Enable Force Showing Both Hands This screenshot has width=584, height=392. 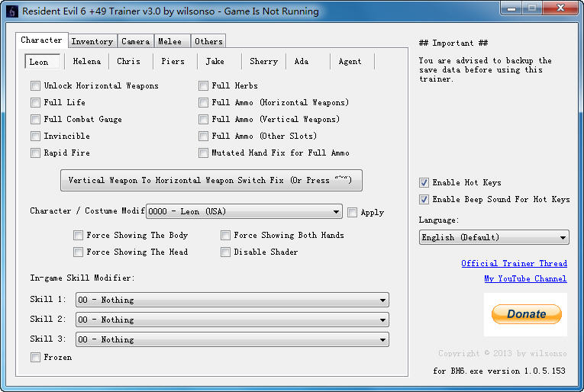click(225, 236)
